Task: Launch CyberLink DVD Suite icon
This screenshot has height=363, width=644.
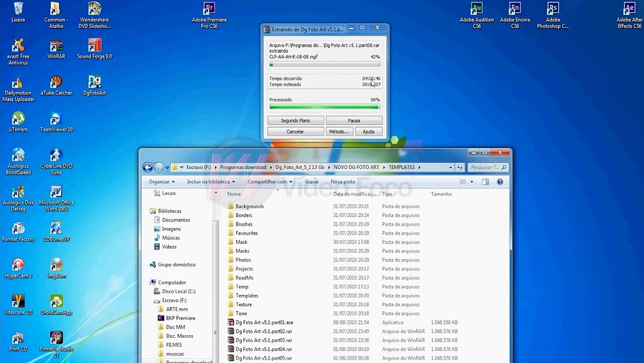Action: [56, 162]
